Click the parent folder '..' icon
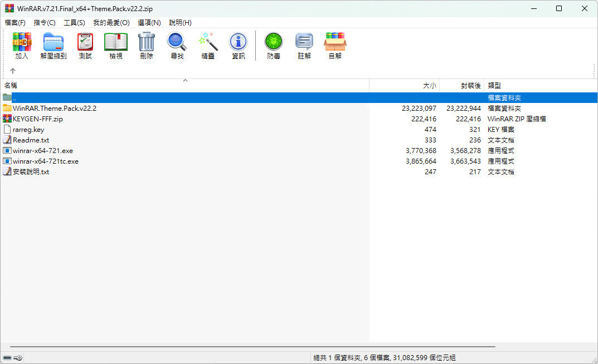This screenshot has height=364, width=598. coord(7,97)
